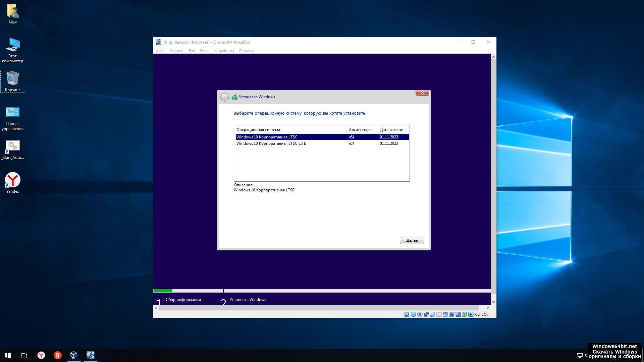Viewport: 644px width, 362px height.
Task: Click the Архитектура column header
Action: 360,130
